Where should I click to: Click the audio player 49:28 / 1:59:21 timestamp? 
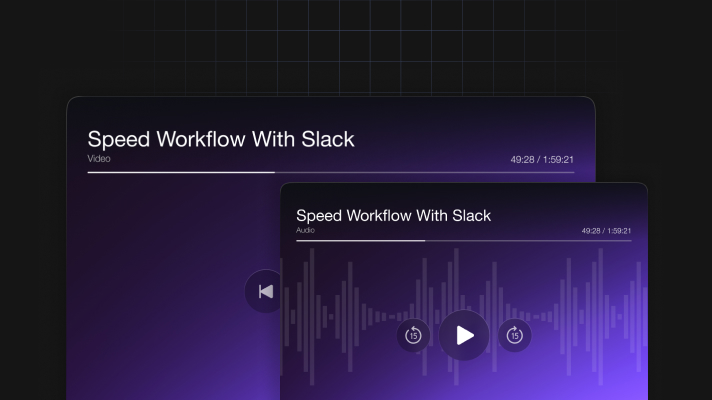coord(606,230)
